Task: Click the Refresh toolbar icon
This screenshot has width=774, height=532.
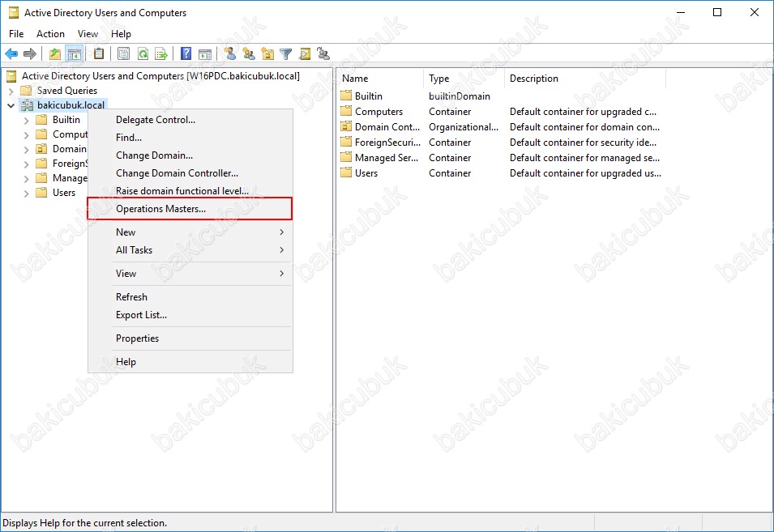Action: point(143,54)
